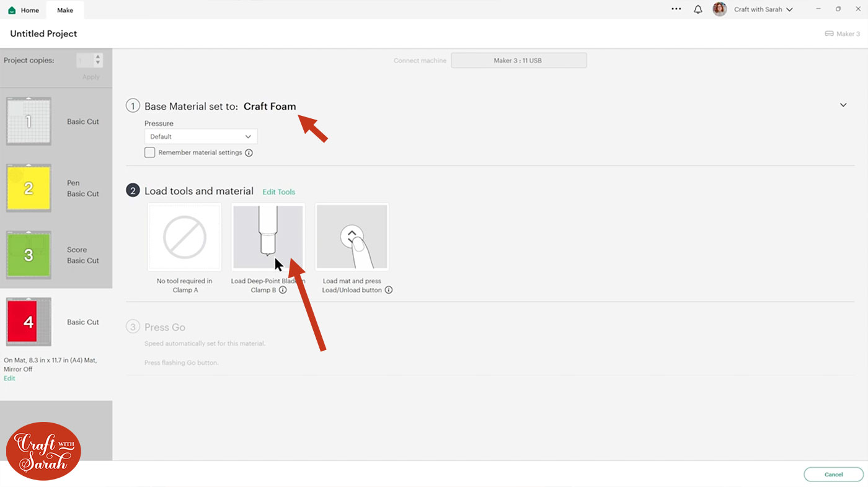
Task: Open the three-dot more options menu
Action: (x=676, y=9)
